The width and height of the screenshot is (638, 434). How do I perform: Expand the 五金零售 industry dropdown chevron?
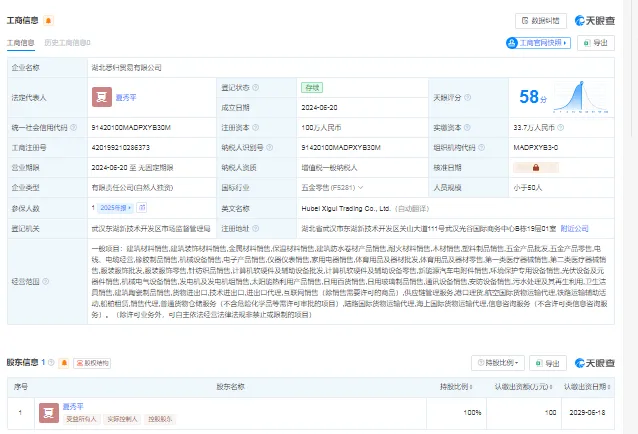pyautogui.click(x=361, y=188)
